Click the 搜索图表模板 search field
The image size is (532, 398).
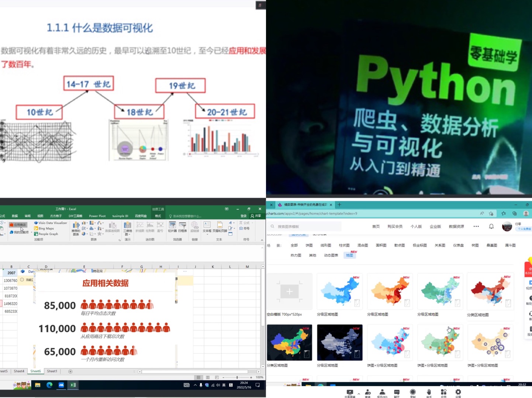click(x=306, y=226)
